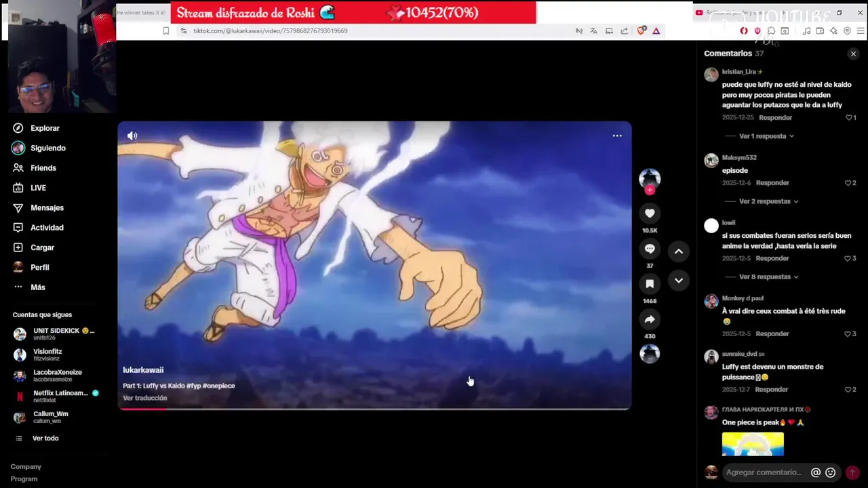This screenshot has width=868, height=488.
Task: Open the three-dot video options menu
Action: pos(617,136)
